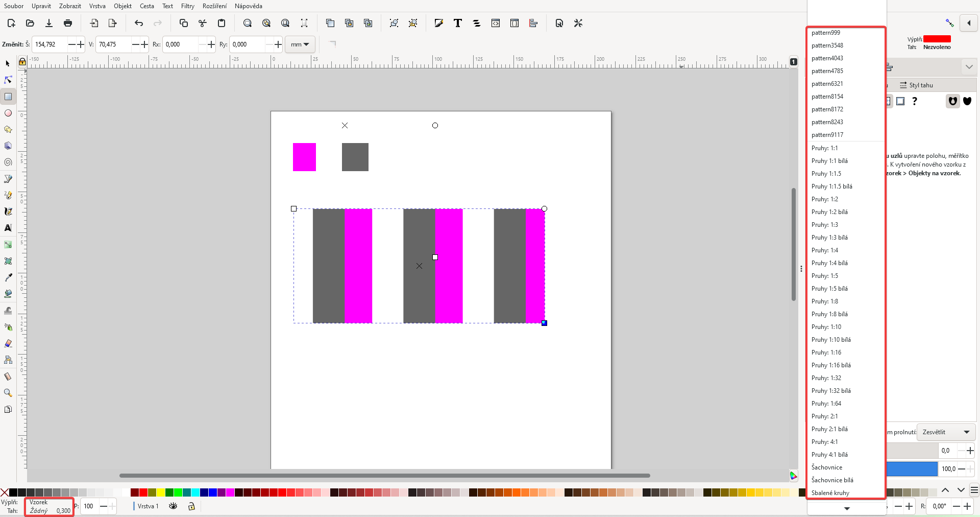Select the Calligraphy tool
Image resolution: width=980 pixels, height=517 pixels.
click(x=8, y=212)
